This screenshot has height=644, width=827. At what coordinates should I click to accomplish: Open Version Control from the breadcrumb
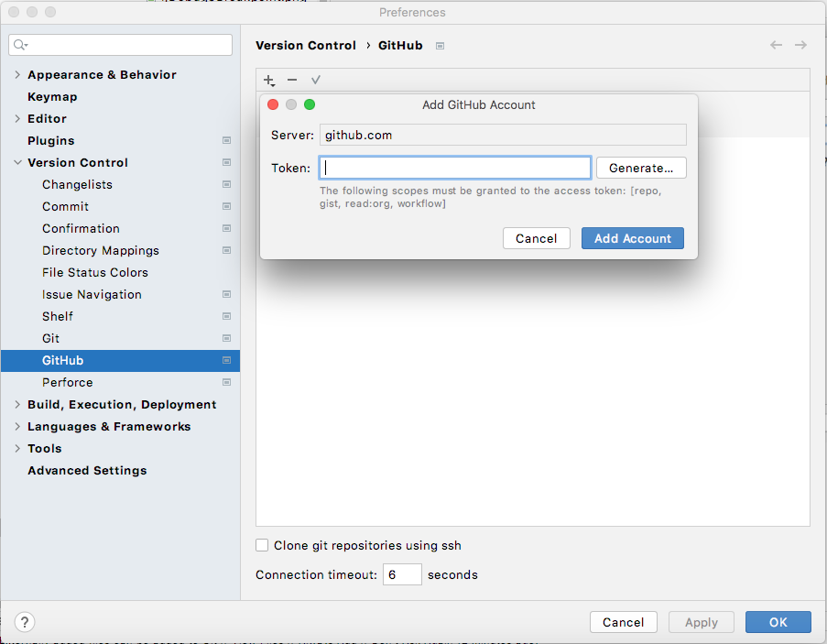(306, 44)
